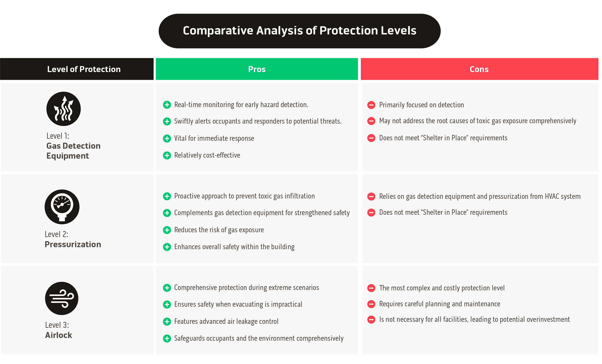Click the Level 2 Pressurization label
The height and width of the screenshot is (364, 602).
73,239
